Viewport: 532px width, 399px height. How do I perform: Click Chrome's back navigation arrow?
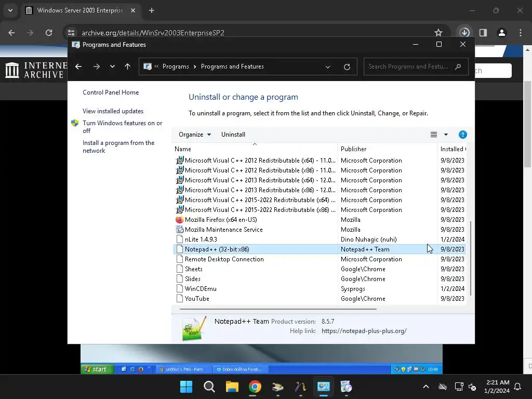click(11, 33)
